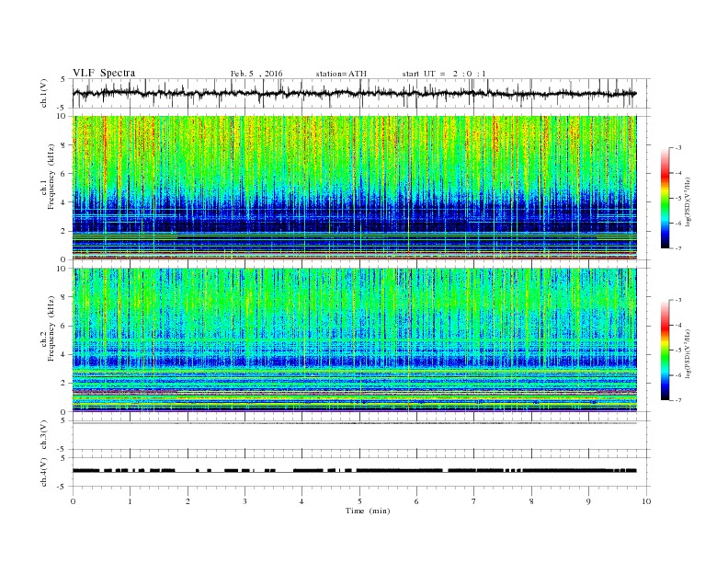Screen dimensions: 728x563
Task: Select the "ch.4(V)" axis label
Action: point(44,472)
